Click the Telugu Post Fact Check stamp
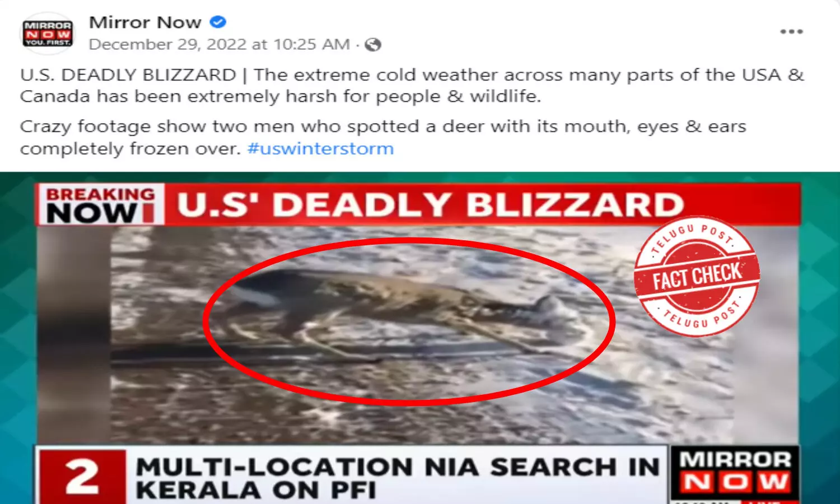This screenshot has height=504, width=840. [x=697, y=276]
